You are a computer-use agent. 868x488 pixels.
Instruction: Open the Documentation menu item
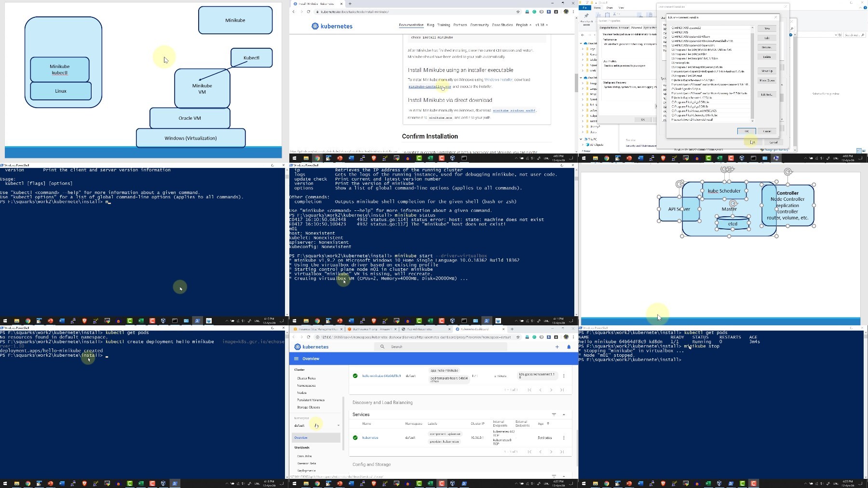pos(411,25)
